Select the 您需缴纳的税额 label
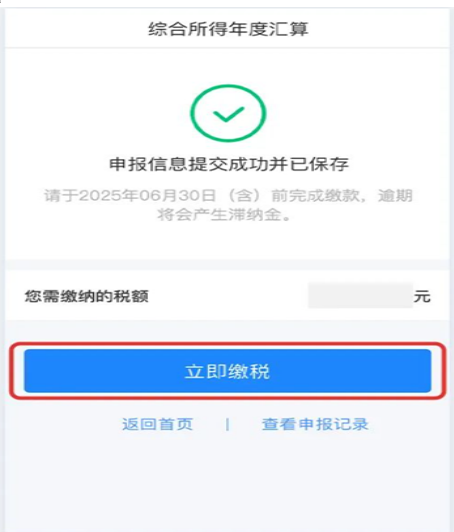 point(87,296)
